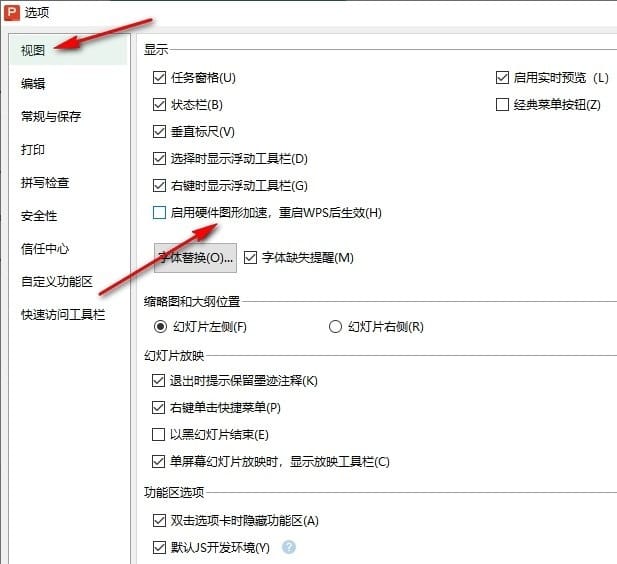Toggle 退出时提示保留墨迹注释(K)
The image size is (617, 564).
158,381
